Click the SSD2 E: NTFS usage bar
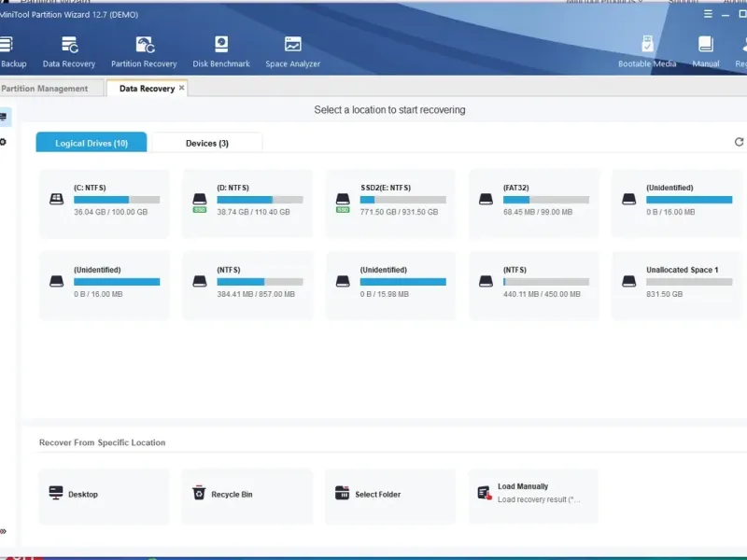 [403, 200]
